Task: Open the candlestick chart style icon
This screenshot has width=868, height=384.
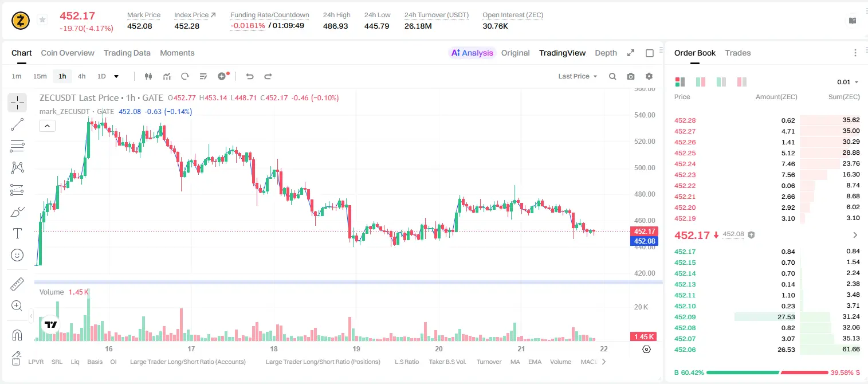Action: (x=149, y=76)
